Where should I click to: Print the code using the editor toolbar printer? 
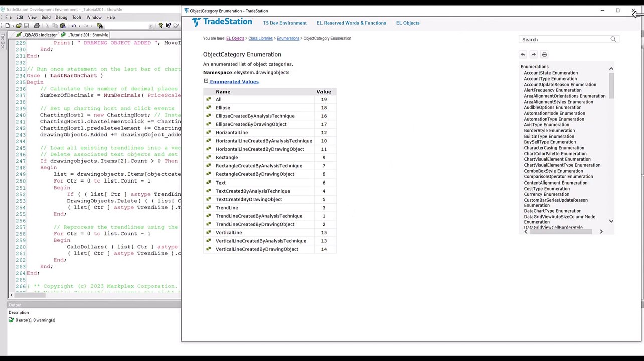coord(37,26)
